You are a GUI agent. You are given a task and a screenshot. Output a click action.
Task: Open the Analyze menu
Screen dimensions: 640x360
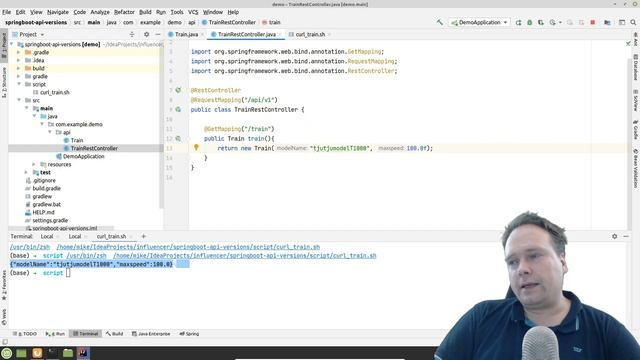coord(100,12)
